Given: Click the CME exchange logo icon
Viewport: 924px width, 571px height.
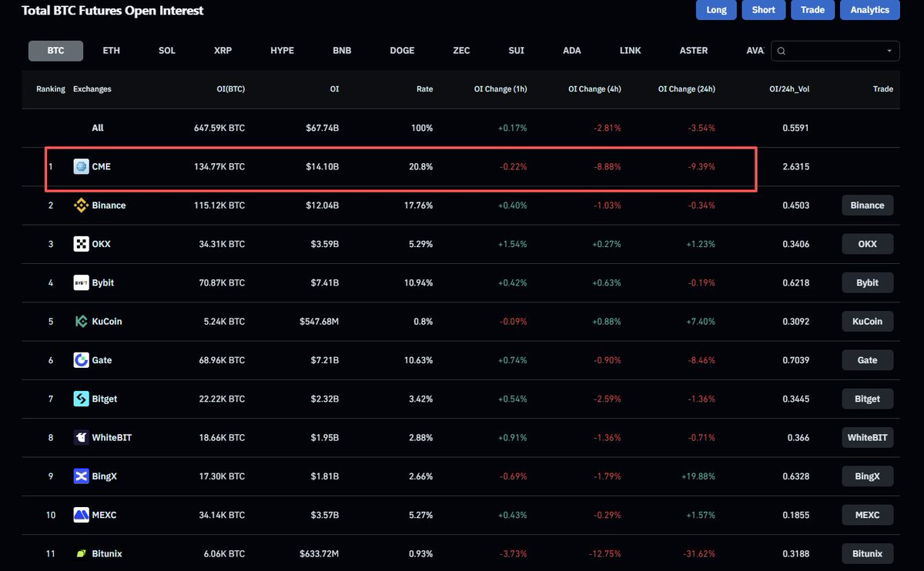Looking at the screenshot, I should (x=81, y=166).
